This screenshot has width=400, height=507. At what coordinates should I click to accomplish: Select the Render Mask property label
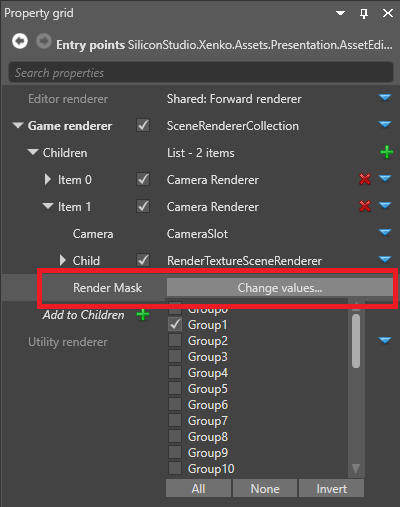click(107, 288)
